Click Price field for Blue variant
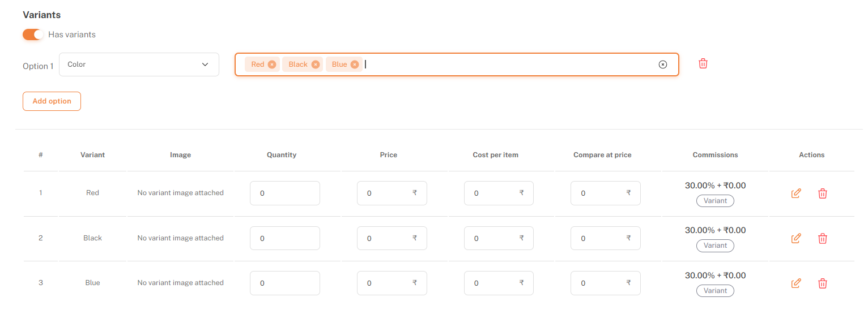The width and height of the screenshot is (868, 310). click(392, 283)
